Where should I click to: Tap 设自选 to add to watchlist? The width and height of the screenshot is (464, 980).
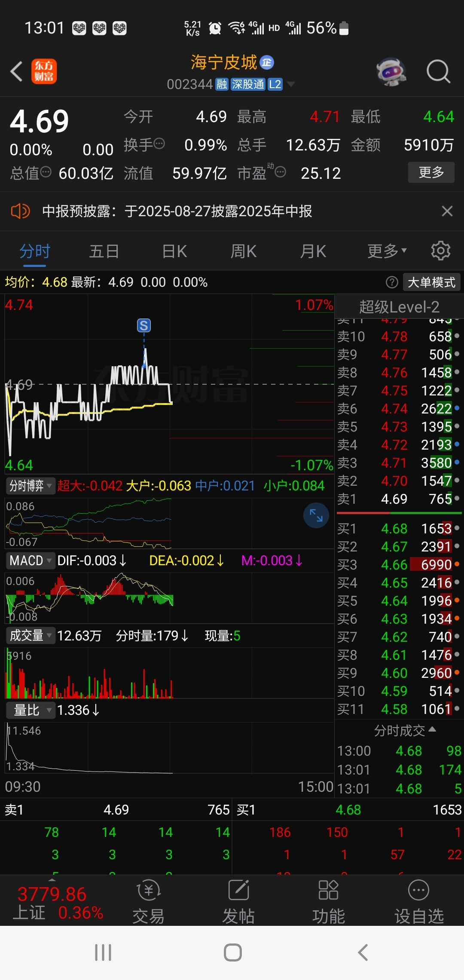(419, 901)
